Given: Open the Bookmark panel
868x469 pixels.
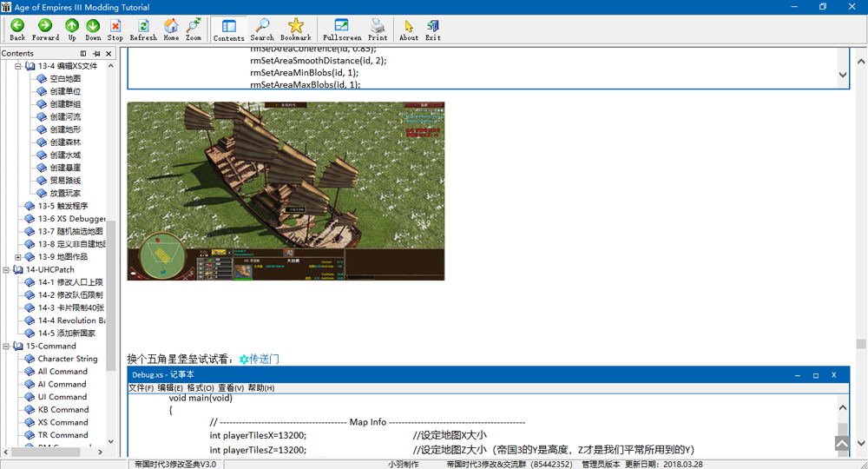Looking at the screenshot, I should (x=296, y=30).
